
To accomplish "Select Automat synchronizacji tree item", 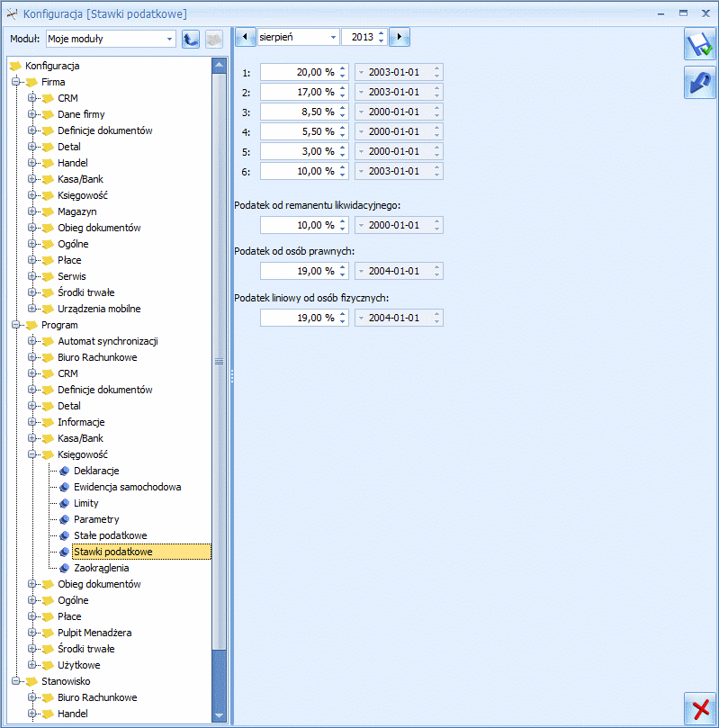I will pos(108,341).
